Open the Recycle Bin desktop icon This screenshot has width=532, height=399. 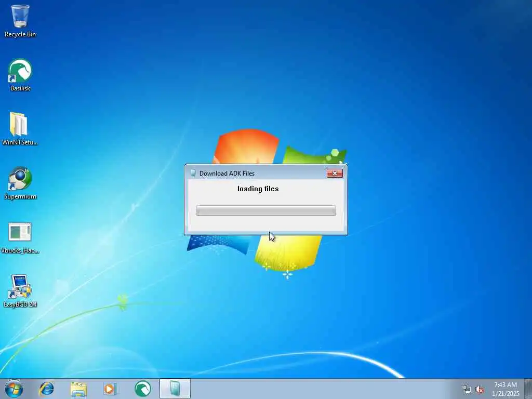coord(20,20)
